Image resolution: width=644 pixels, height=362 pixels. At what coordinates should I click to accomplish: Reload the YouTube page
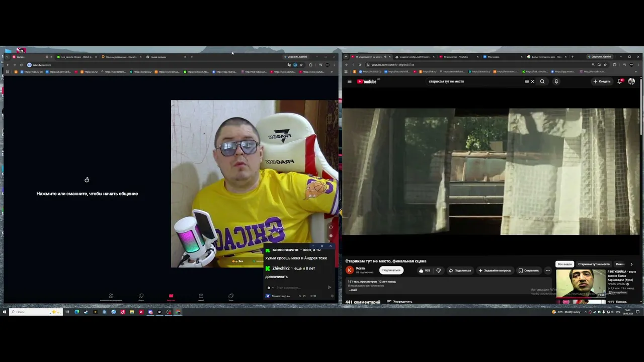pos(359,65)
